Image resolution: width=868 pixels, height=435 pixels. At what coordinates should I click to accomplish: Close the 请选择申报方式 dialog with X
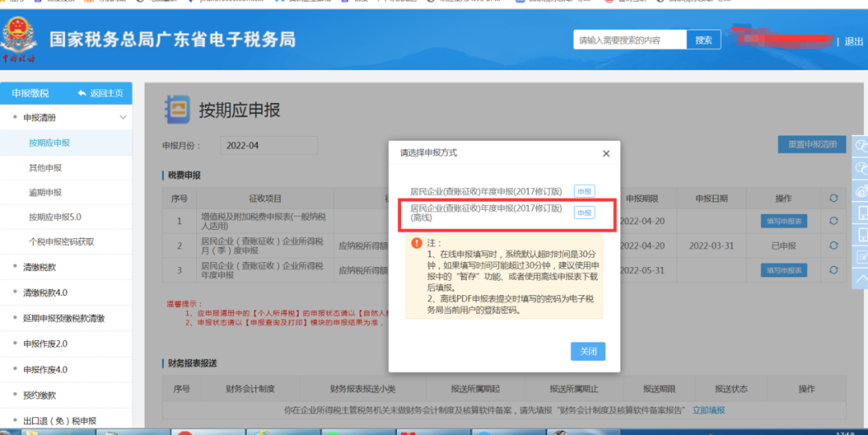pyautogui.click(x=606, y=154)
